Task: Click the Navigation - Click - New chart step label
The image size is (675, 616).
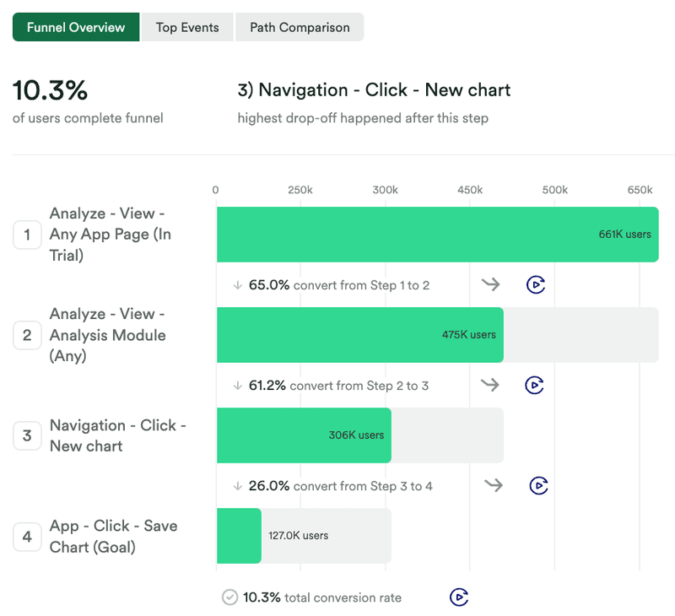Action: click(x=117, y=435)
